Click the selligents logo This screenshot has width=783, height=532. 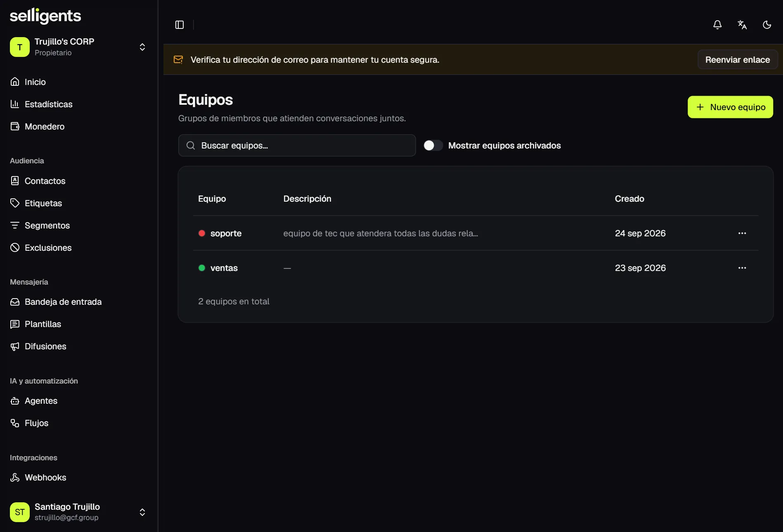(45, 16)
